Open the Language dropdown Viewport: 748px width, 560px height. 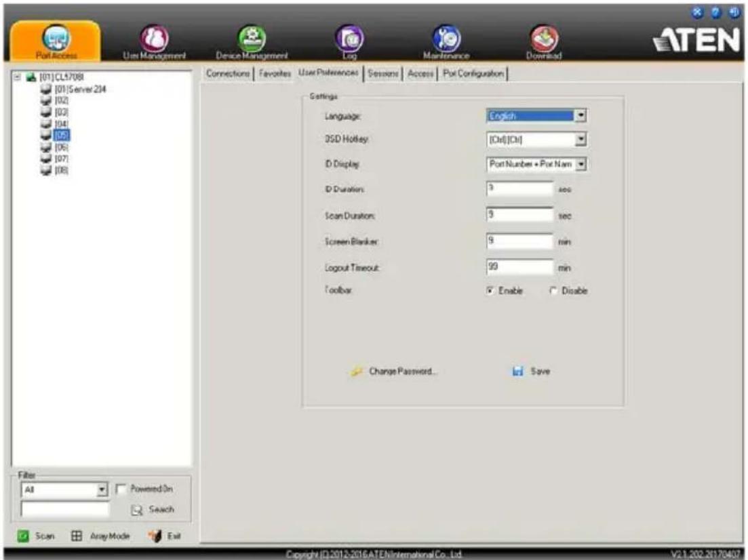click(x=580, y=115)
